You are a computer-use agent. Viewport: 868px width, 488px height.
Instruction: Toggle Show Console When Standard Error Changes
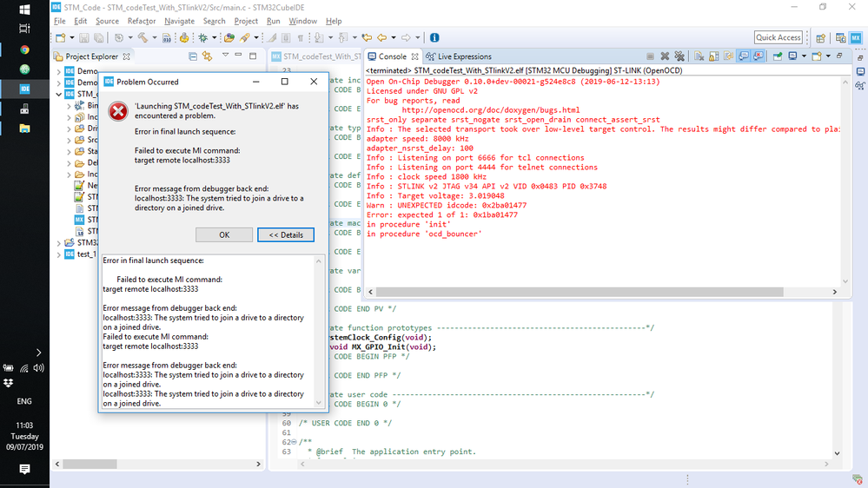click(758, 56)
